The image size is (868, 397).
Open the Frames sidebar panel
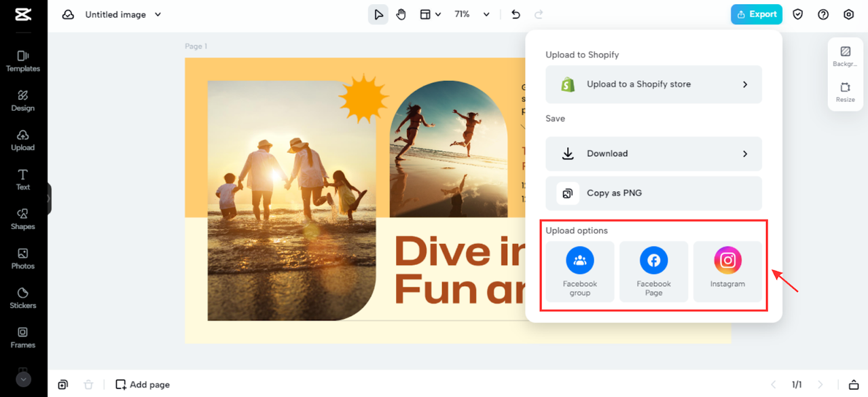point(23,337)
